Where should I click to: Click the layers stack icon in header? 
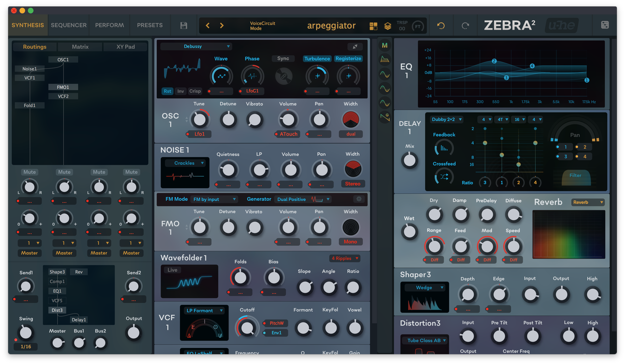pyautogui.click(x=388, y=26)
